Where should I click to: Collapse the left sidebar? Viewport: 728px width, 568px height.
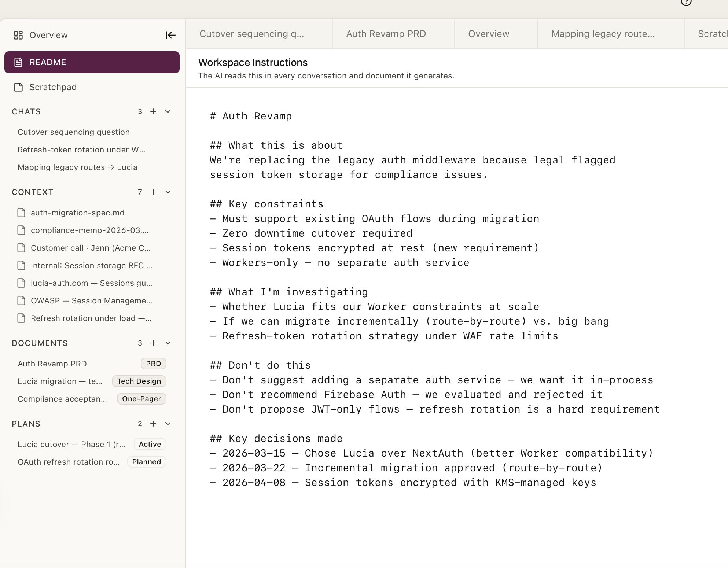coord(170,35)
